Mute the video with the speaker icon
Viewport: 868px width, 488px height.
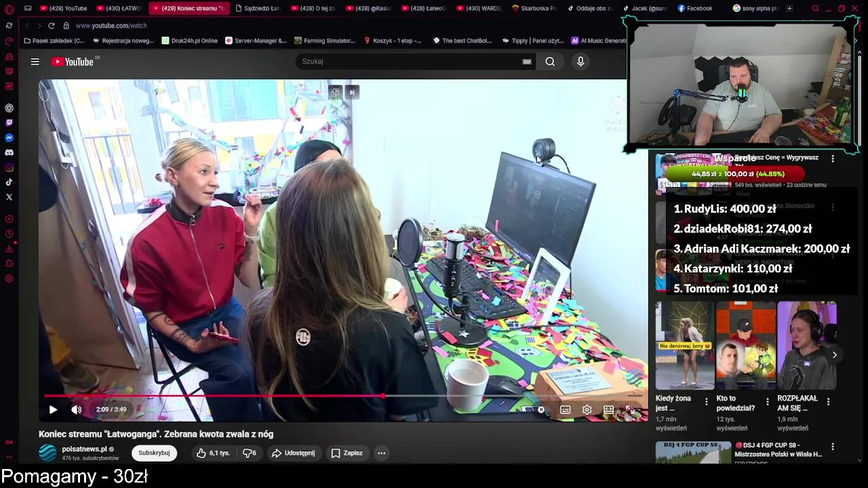point(77,409)
